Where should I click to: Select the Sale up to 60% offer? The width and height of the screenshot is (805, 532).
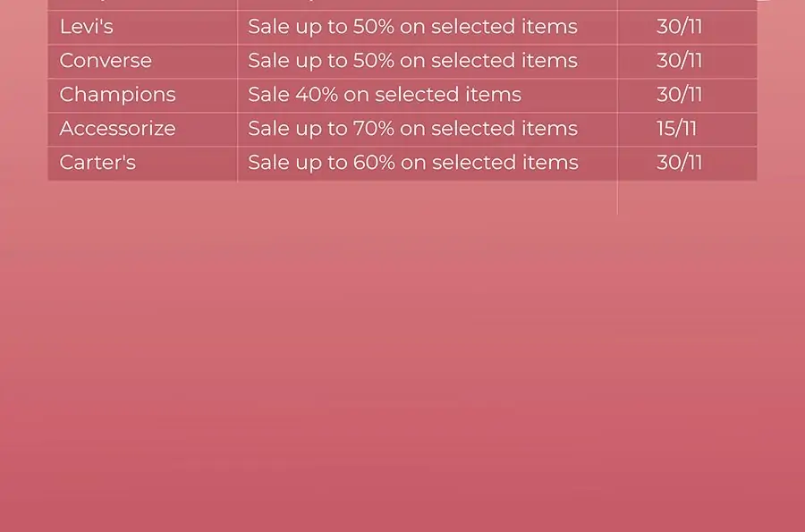click(x=413, y=163)
